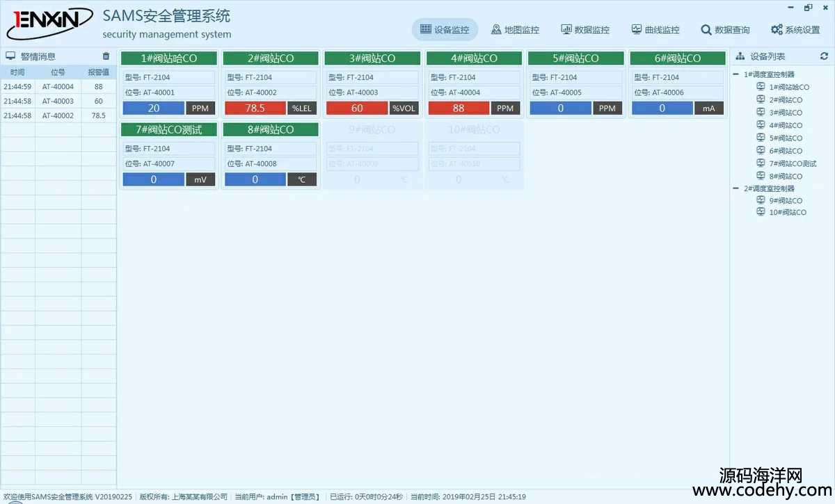Collapse the 1#调度室控制器 tree node
835x504 pixels.
coord(736,74)
